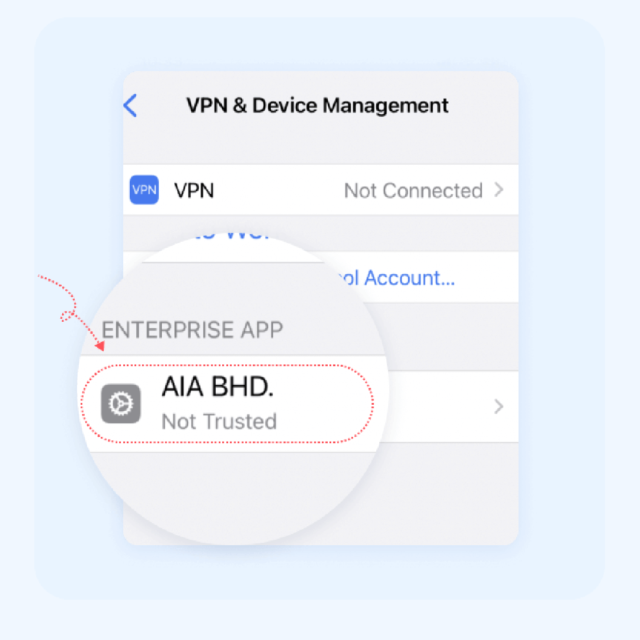This screenshot has height=640, width=640.
Task: Click the red arrowhead near ENTERPRISE APP
Action: (x=100, y=346)
